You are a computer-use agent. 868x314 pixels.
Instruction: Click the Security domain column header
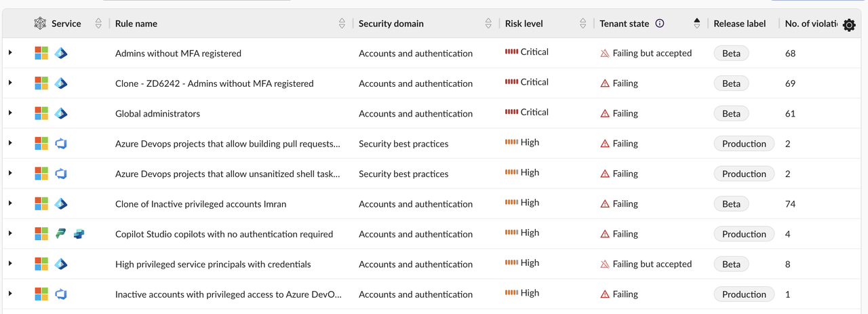pyautogui.click(x=391, y=24)
